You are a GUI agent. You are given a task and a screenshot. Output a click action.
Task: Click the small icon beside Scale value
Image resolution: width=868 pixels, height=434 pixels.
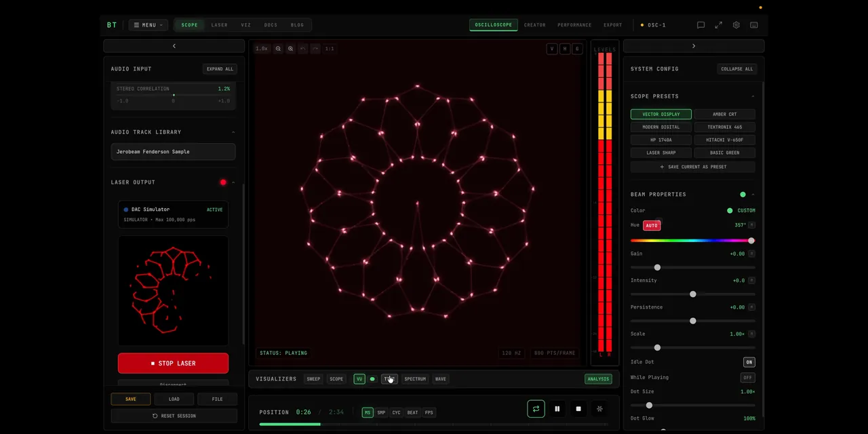pyautogui.click(x=751, y=334)
